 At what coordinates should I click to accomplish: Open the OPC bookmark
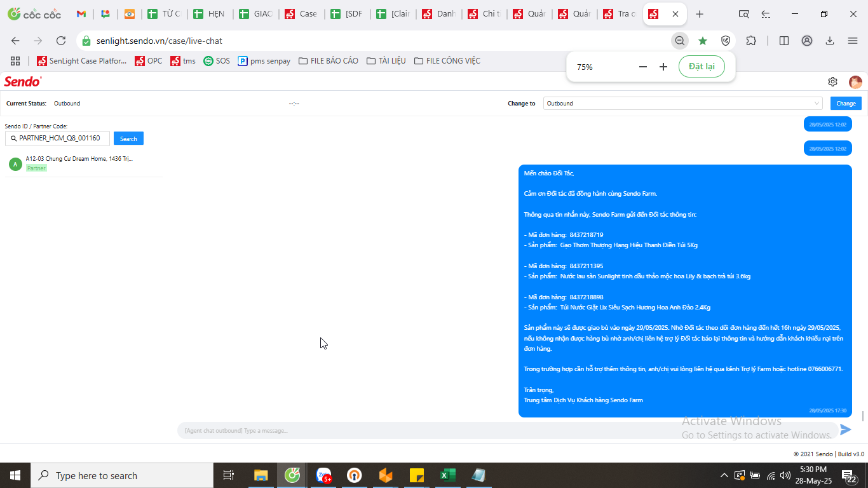(x=148, y=61)
